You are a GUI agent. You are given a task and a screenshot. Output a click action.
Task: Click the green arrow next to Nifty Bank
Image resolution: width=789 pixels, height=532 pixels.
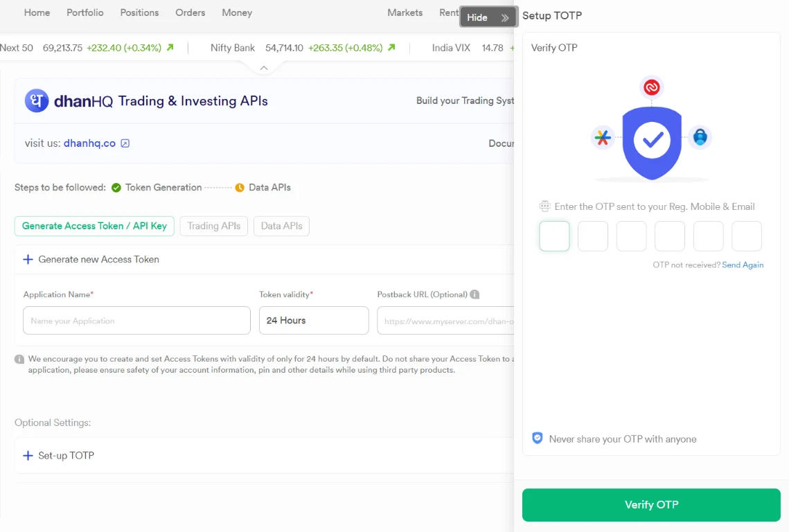(391, 47)
